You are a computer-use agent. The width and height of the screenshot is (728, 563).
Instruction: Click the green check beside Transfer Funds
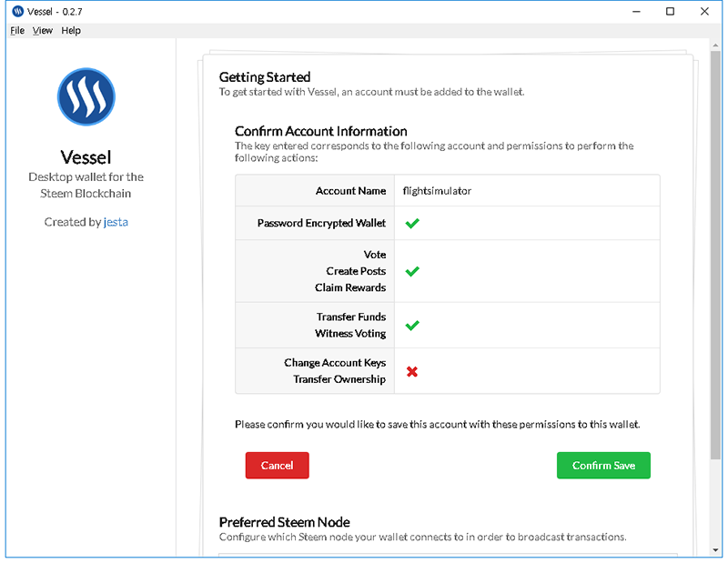pyautogui.click(x=412, y=326)
